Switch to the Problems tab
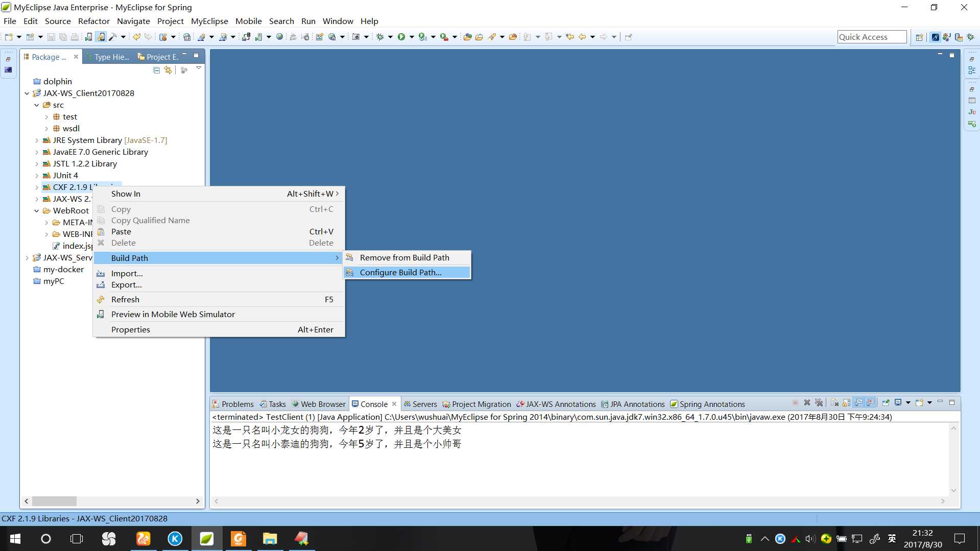The image size is (980, 551). (233, 404)
